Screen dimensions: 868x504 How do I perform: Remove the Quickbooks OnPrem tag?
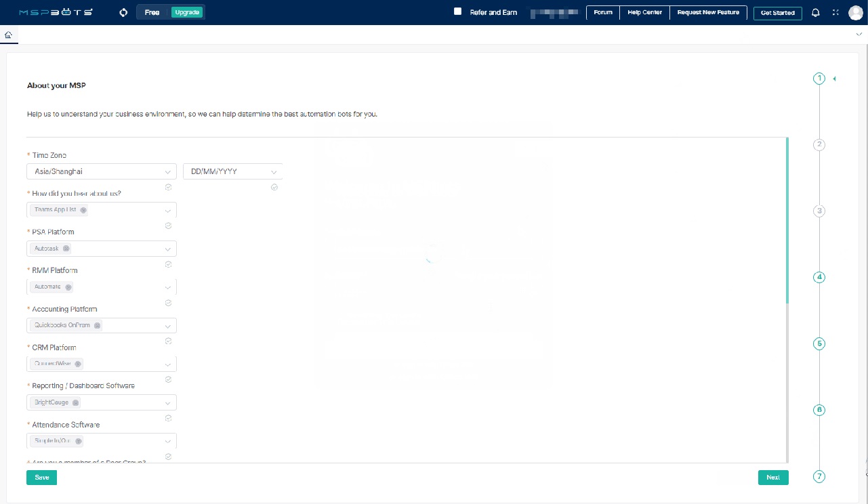tap(98, 326)
